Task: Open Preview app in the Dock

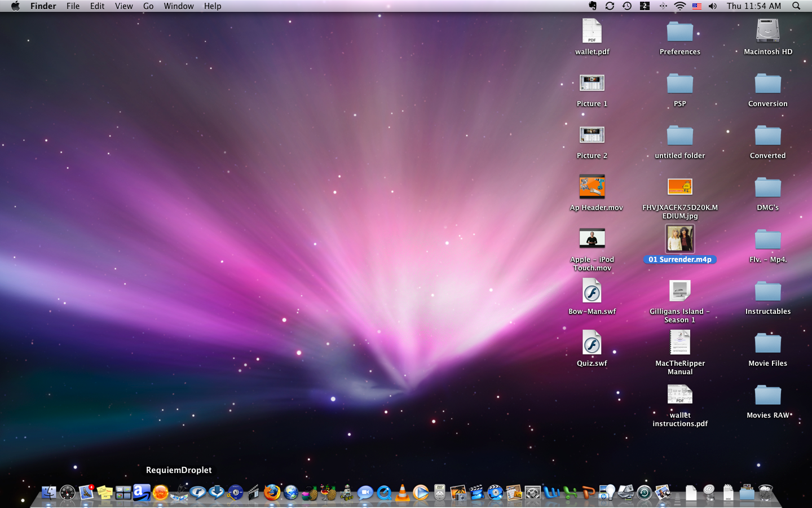Action: pyautogui.click(x=663, y=493)
